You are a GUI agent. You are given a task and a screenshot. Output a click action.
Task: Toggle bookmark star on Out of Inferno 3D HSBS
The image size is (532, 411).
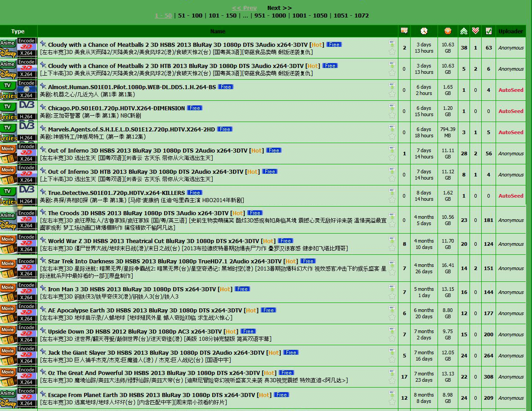(392, 158)
